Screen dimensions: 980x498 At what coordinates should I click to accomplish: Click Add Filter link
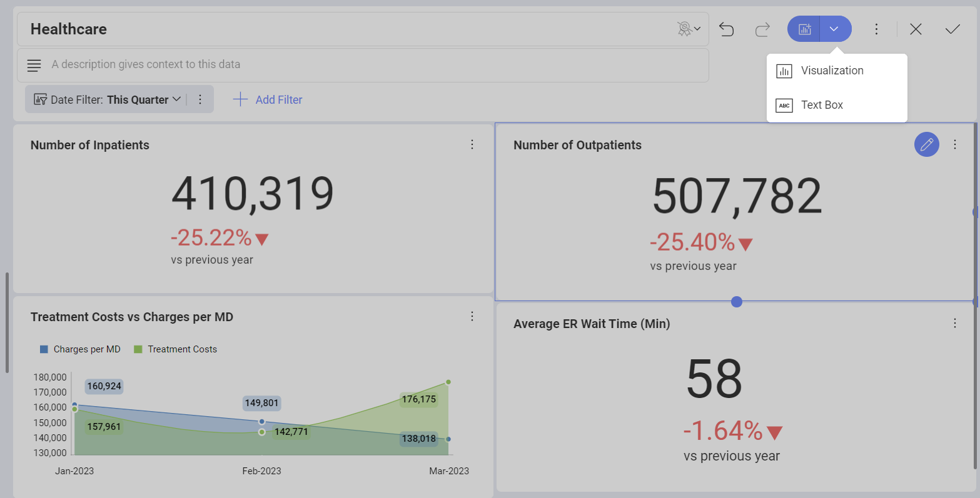279,99
